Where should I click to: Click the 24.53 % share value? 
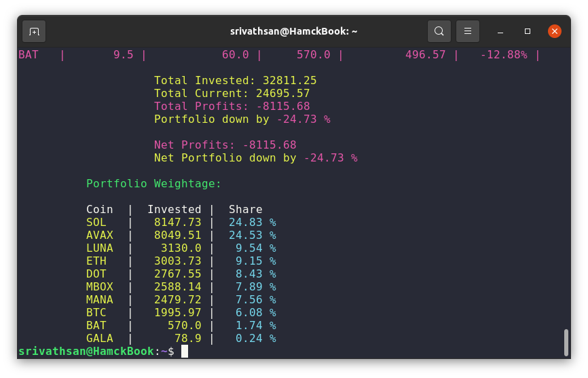click(253, 235)
